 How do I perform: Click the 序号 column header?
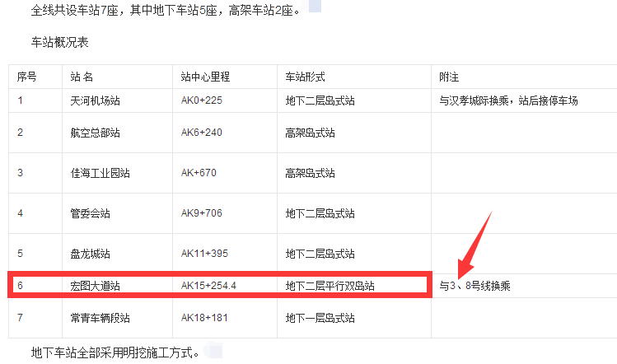(26, 77)
